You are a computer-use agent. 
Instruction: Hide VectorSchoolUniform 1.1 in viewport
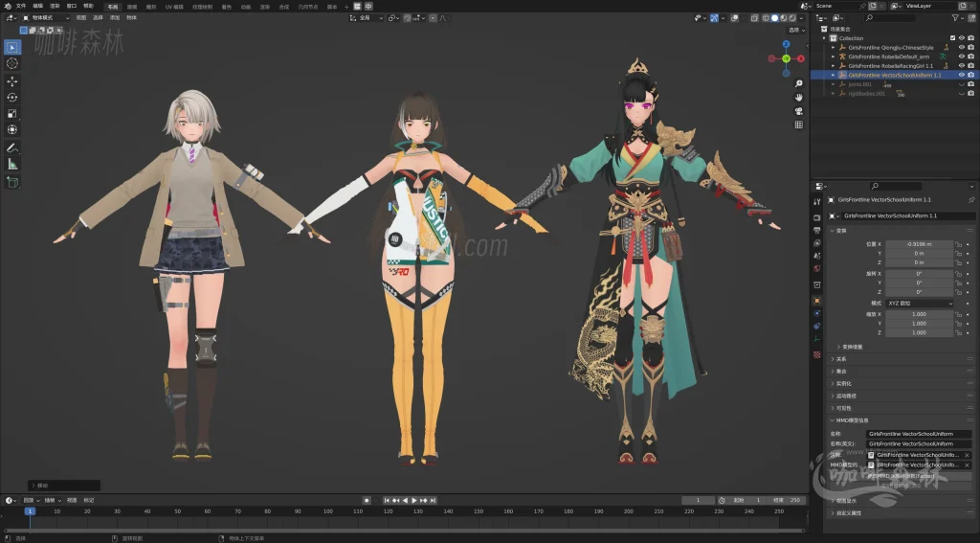962,75
